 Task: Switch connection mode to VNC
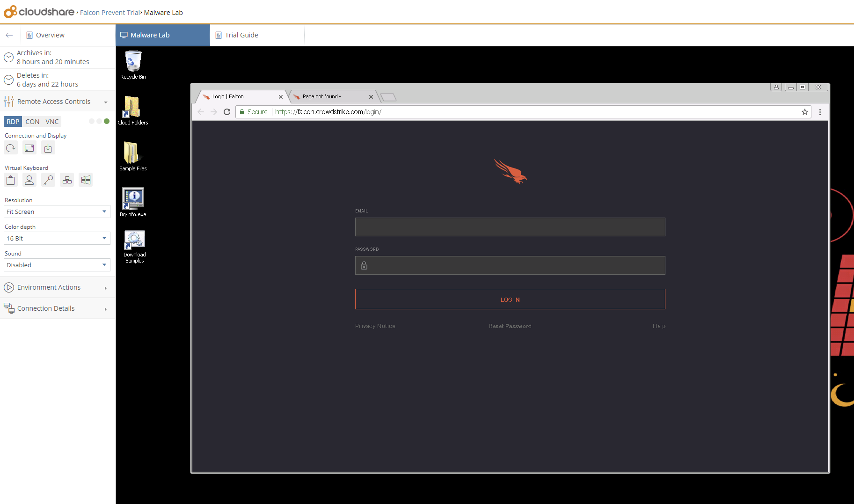pyautogui.click(x=52, y=122)
